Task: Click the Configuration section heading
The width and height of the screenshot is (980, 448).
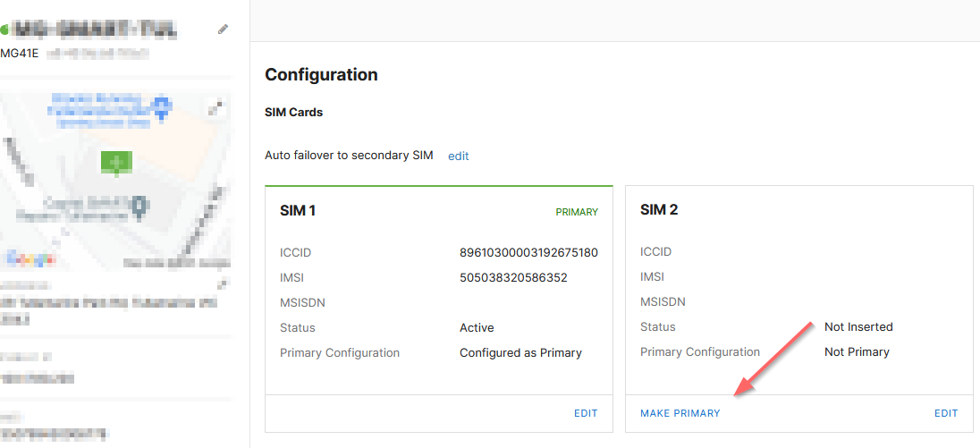Action: click(321, 75)
